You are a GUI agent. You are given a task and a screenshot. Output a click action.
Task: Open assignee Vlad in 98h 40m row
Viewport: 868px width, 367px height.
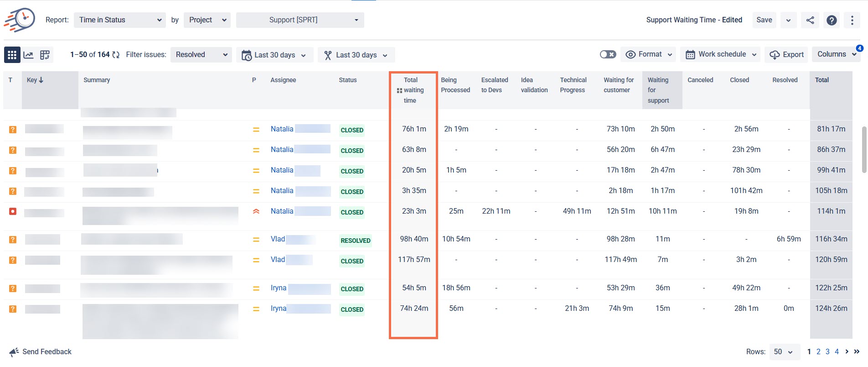click(278, 239)
